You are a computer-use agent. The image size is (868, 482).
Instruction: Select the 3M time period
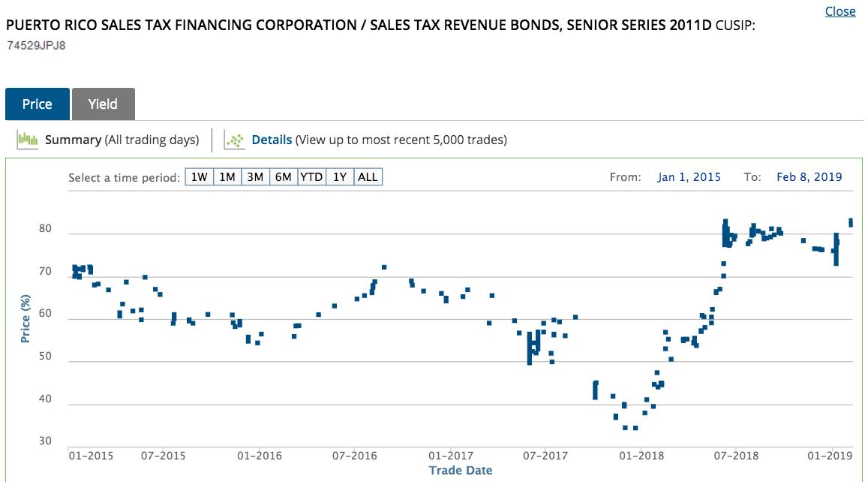click(x=255, y=177)
